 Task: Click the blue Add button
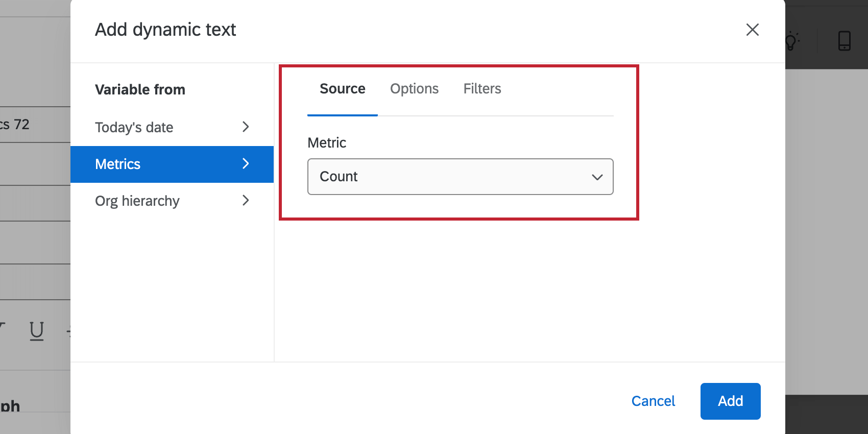[730, 401]
